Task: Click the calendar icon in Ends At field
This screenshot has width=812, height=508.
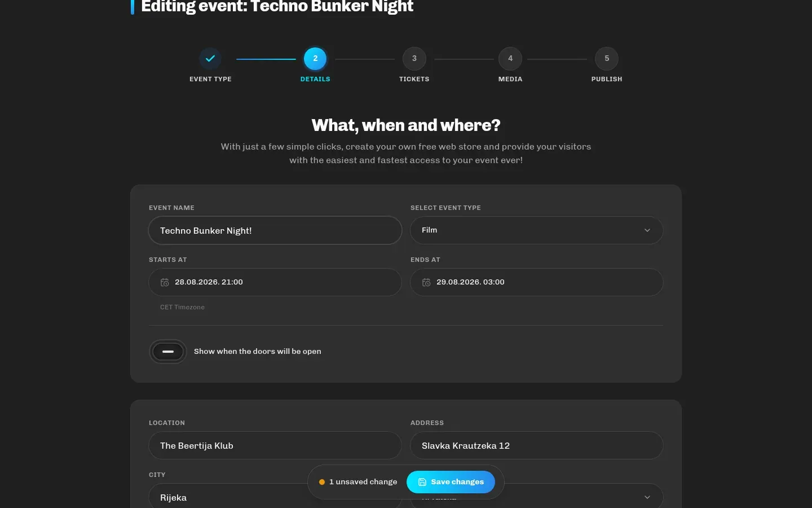Action: point(426,282)
